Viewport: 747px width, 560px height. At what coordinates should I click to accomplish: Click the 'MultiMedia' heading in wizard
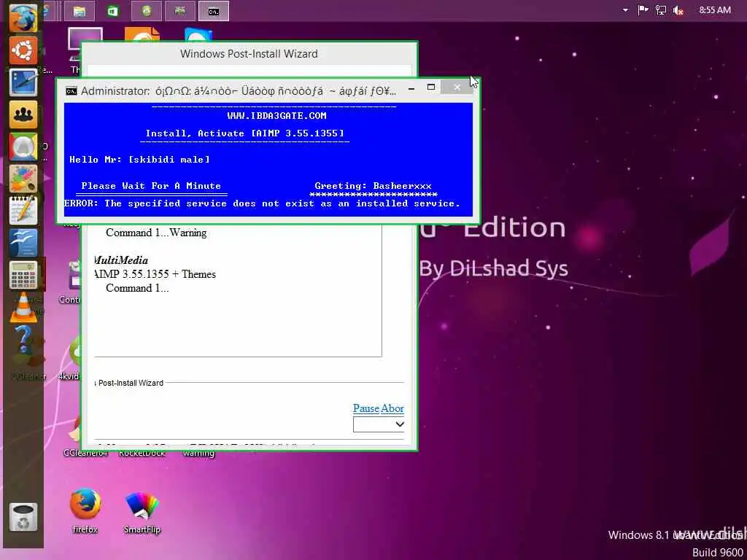122,260
